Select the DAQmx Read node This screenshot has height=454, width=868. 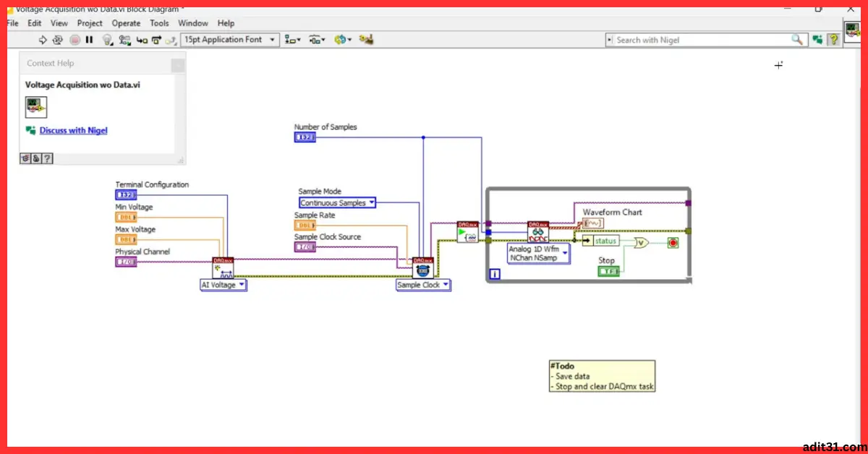click(538, 232)
